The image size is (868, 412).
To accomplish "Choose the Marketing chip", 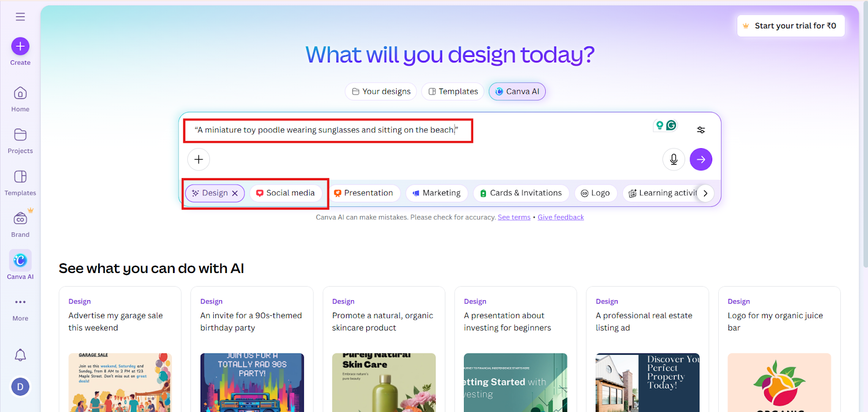I will pos(436,193).
